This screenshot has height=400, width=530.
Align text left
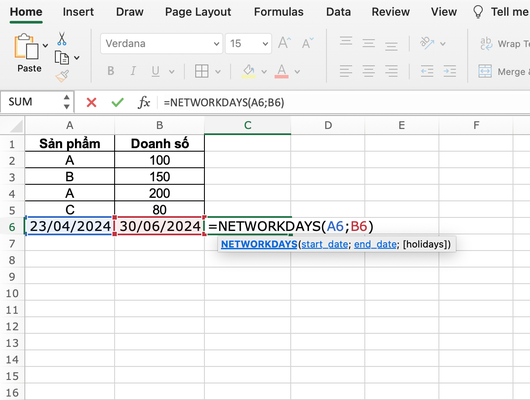346,71
